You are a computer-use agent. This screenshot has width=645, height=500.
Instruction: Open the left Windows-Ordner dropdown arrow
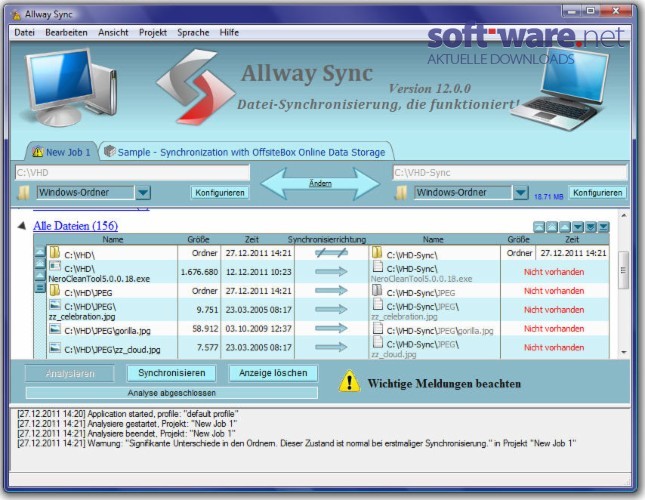pyautogui.click(x=143, y=192)
